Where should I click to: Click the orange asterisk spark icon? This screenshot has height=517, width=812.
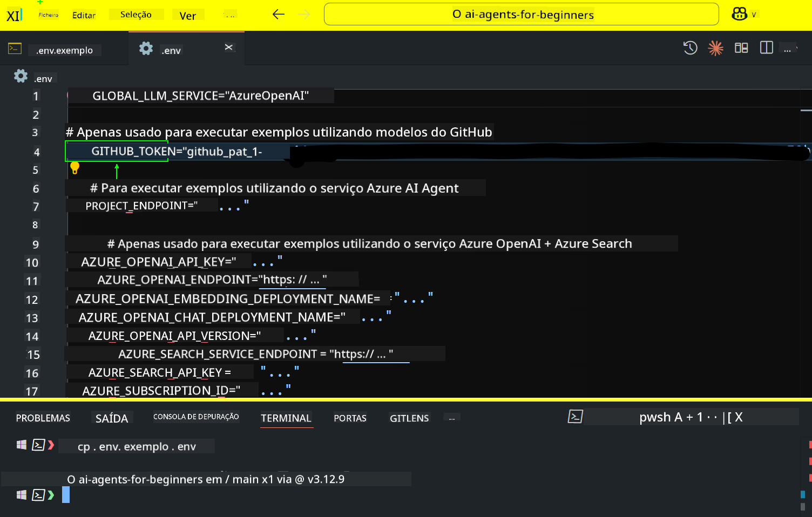click(x=715, y=48)
